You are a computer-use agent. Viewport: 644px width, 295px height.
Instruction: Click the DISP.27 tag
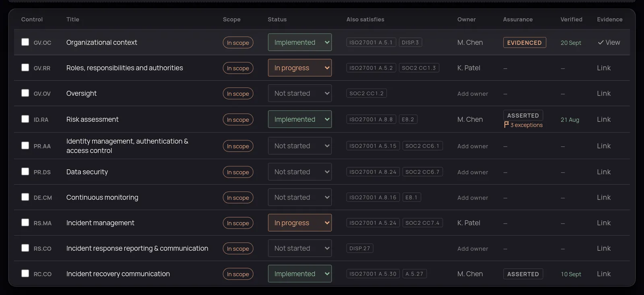click(x=360, y=248)
